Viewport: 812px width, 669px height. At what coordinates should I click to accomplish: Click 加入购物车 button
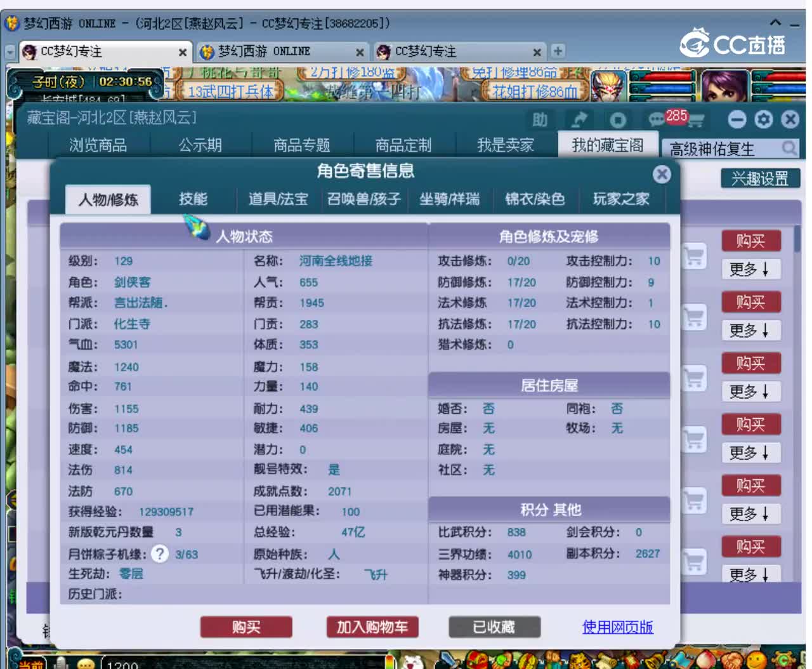[372, 627]
